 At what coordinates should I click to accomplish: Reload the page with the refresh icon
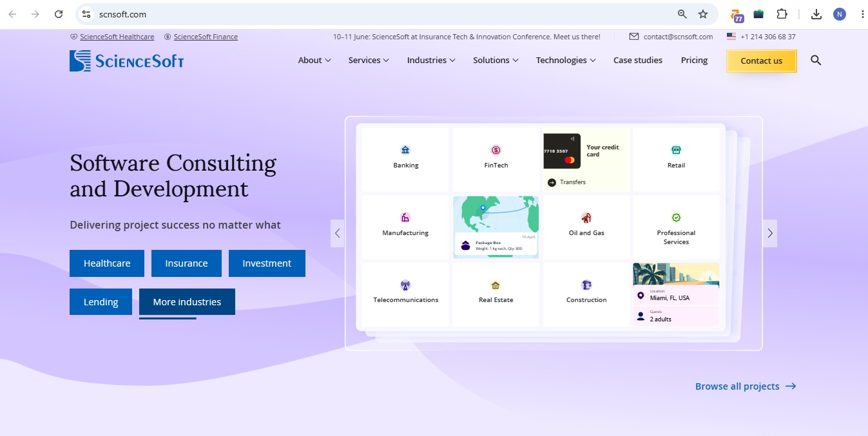(59, 14)
